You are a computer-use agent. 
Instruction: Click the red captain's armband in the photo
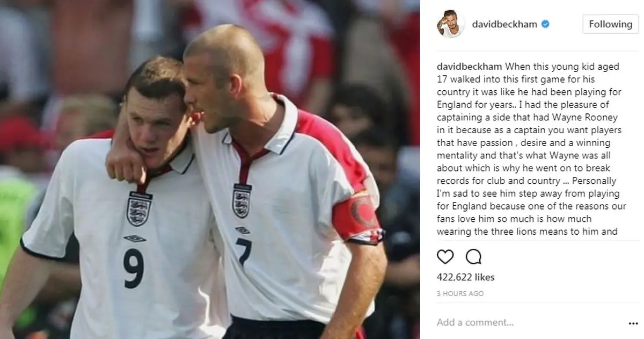[357, 216]
